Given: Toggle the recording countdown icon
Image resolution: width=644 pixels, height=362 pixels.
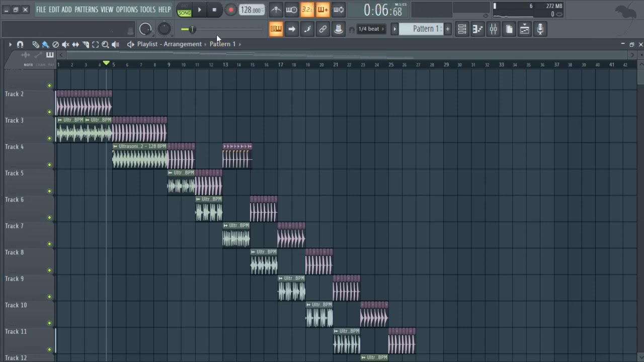Looking at the screenshot, I should point(307,10).
